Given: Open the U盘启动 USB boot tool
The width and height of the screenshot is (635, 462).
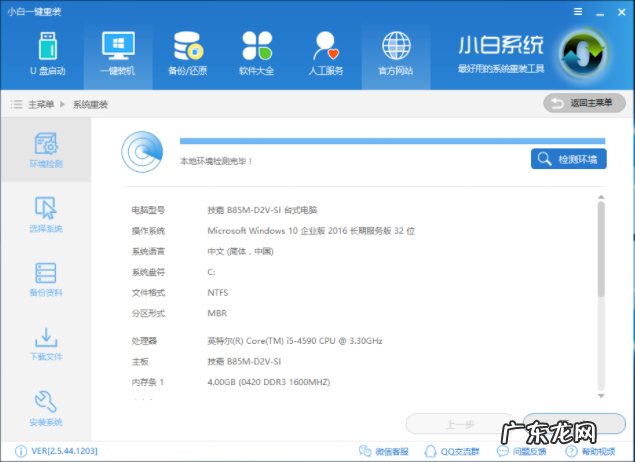Looking at the screenshot, I should coord(48,55).
